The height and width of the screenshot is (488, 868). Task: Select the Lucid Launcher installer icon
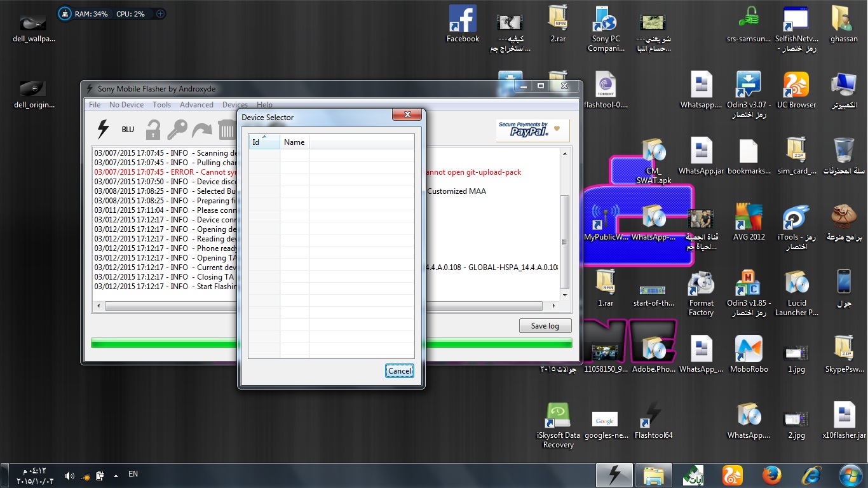pyautogui.click(x=796, y=294)
